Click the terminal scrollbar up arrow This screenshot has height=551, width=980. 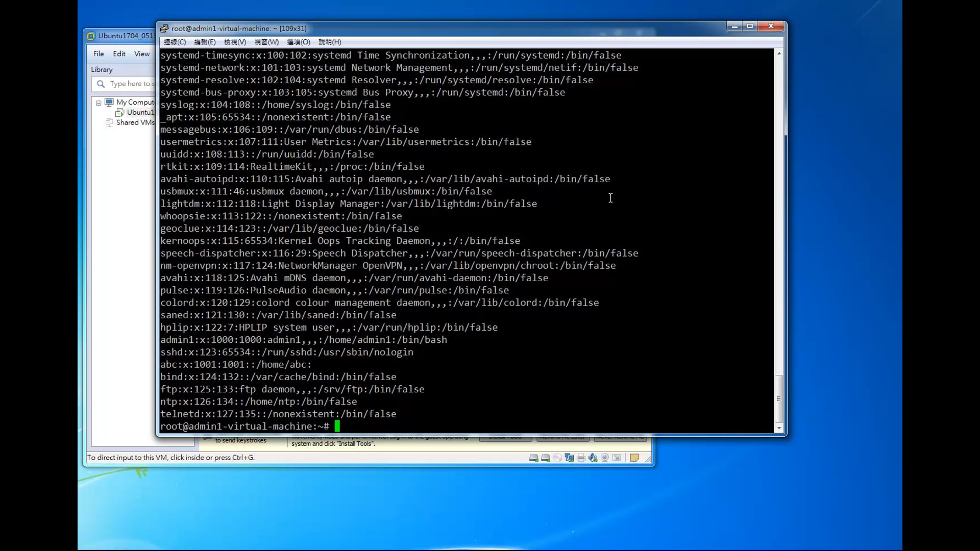779,54
